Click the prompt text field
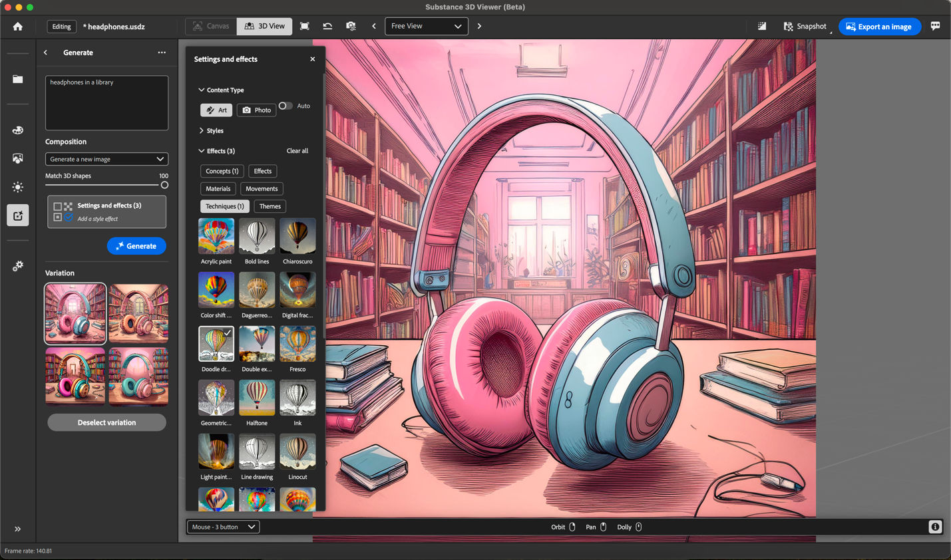 (106, 102)
